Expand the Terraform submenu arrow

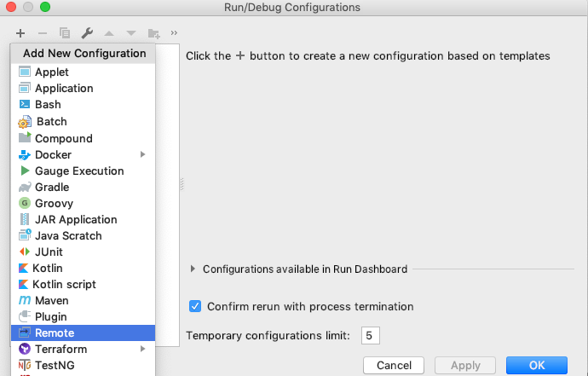[142, 349]
